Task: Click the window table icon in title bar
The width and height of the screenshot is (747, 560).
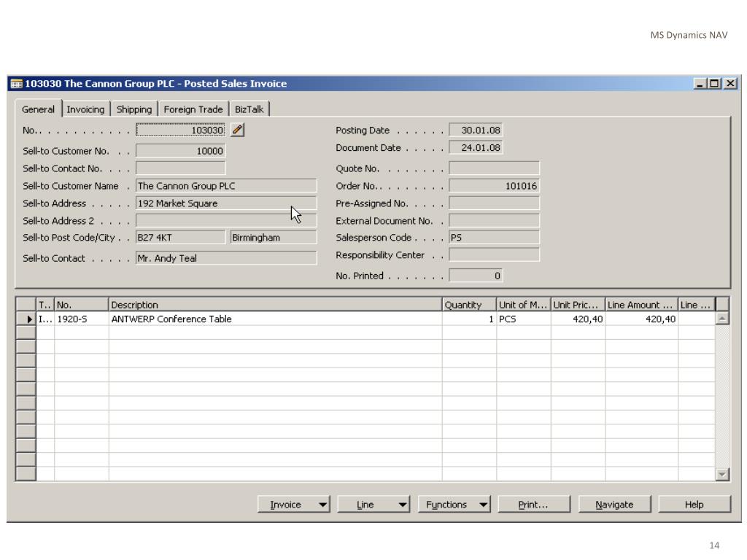Action: click(16, 84)
